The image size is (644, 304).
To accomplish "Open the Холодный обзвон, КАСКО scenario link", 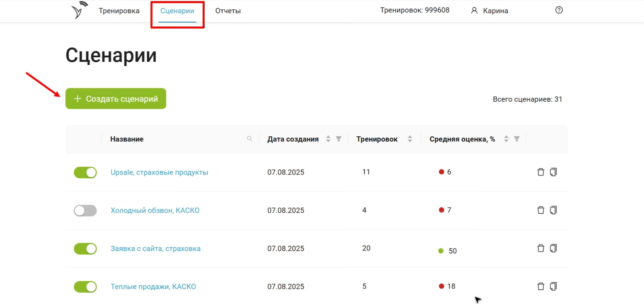I will tap(155, 211).
